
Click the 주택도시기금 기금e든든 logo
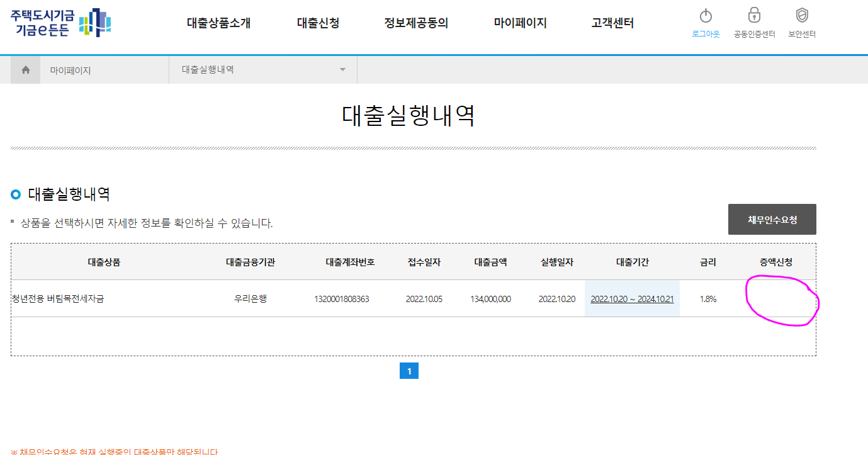pos(42,23)
